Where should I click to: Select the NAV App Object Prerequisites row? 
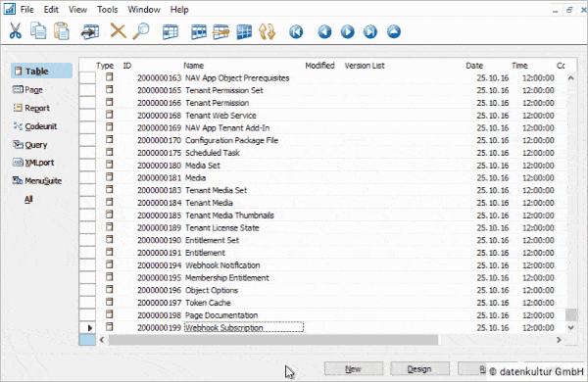(322, 78)
